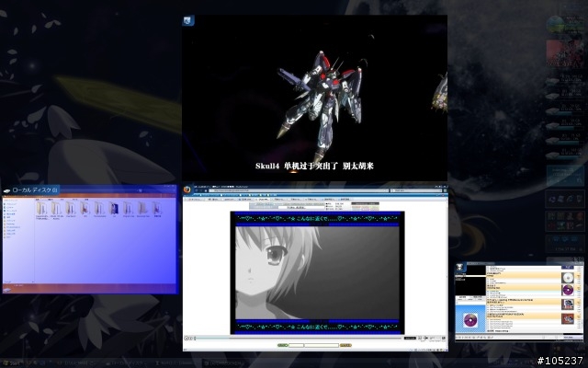Open the folder with the dark blue cover in Explorer
The image size is (588, 368).
point(114,208)
